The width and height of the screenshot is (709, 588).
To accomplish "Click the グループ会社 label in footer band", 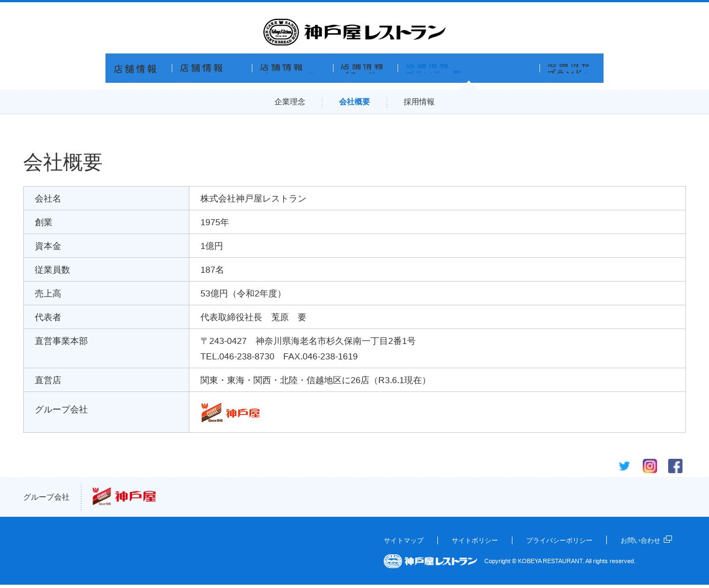I will pos(46,497).
